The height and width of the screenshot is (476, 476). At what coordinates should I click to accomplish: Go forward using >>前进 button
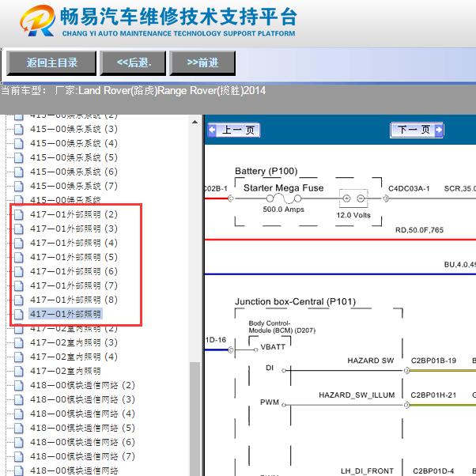202,63
